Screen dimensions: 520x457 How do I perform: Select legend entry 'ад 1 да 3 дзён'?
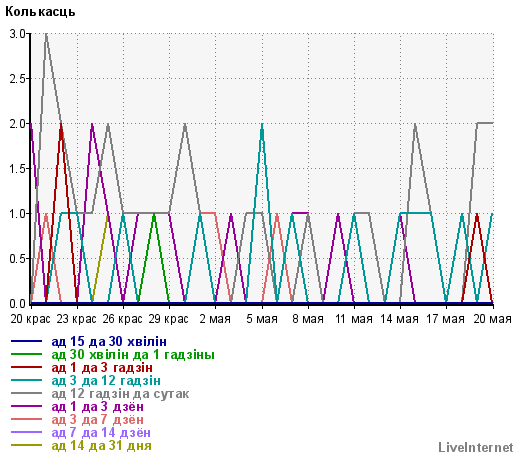point(98,406)
